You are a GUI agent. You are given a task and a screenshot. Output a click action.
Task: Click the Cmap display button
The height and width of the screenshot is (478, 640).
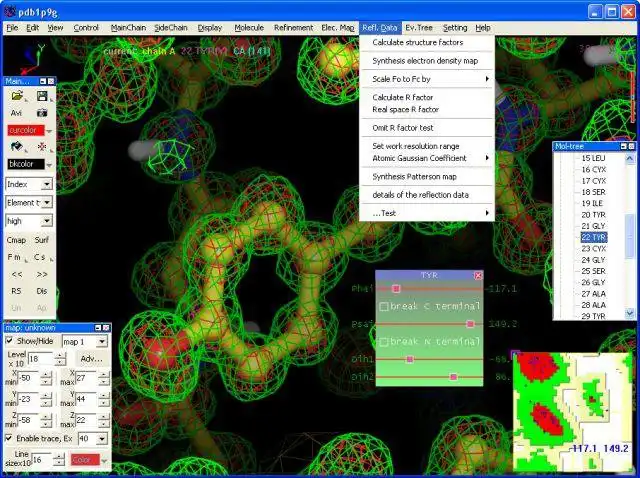click(x=17, y=240)
